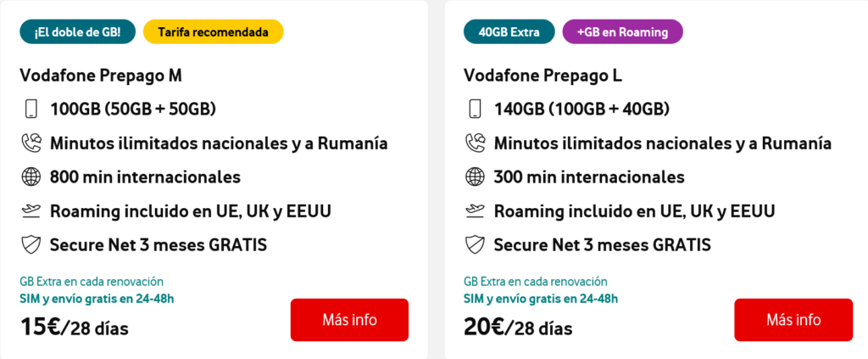Click the globe icon beside 800 min internacionales

coord(31,177)
